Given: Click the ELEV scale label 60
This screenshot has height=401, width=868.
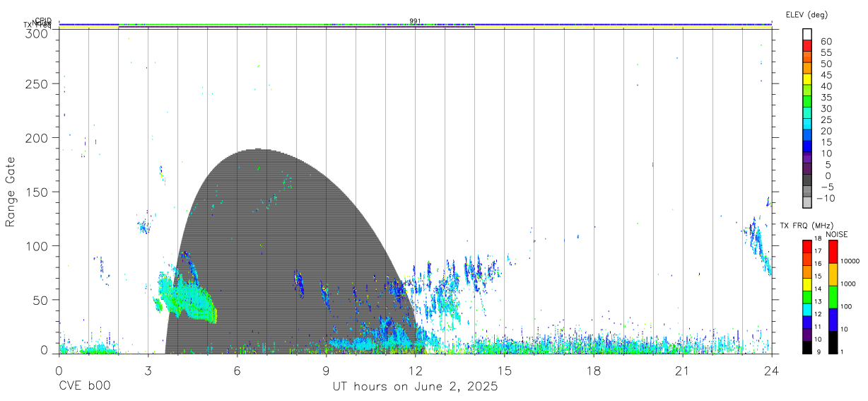Looking at the screenshot, I should click(x=826, y=42).
